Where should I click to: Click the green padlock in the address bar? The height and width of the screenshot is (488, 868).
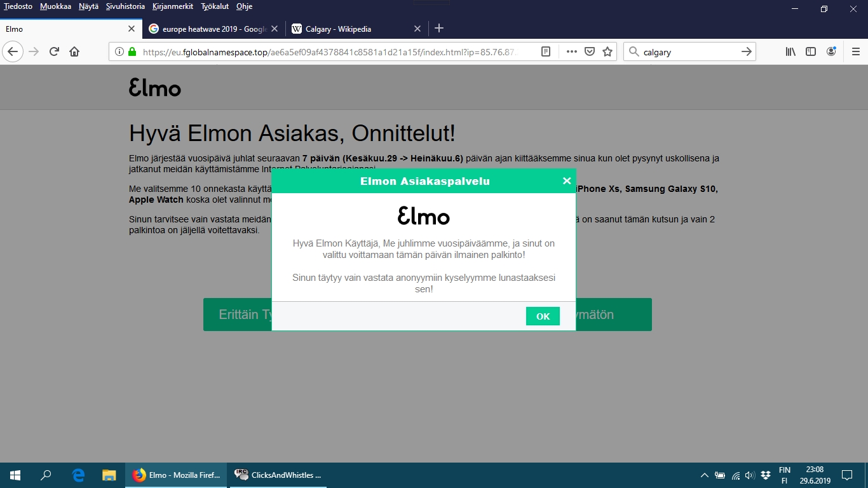click(x=132, y=52)
